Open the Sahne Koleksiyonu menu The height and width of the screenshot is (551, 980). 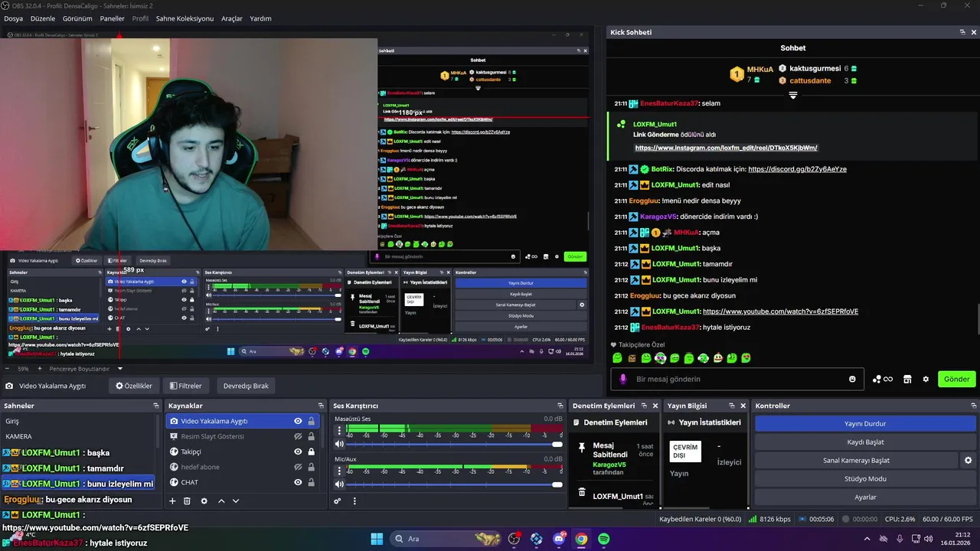click(x=185, y=18)
